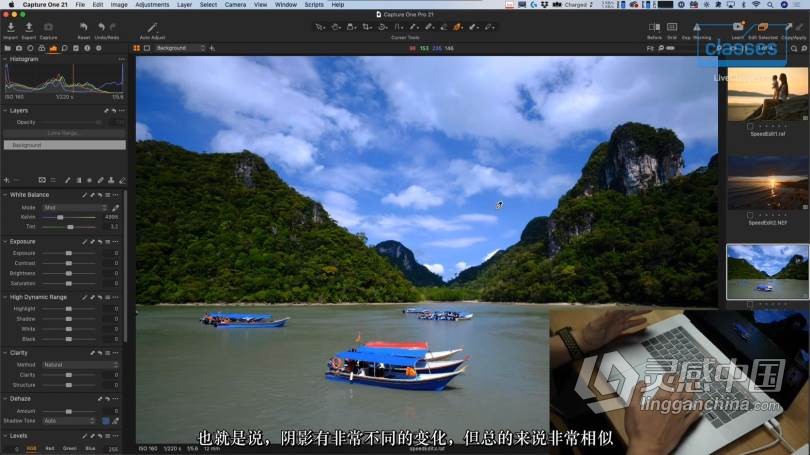Click the Exposure Warning triangle icon

tap(696, 27)
